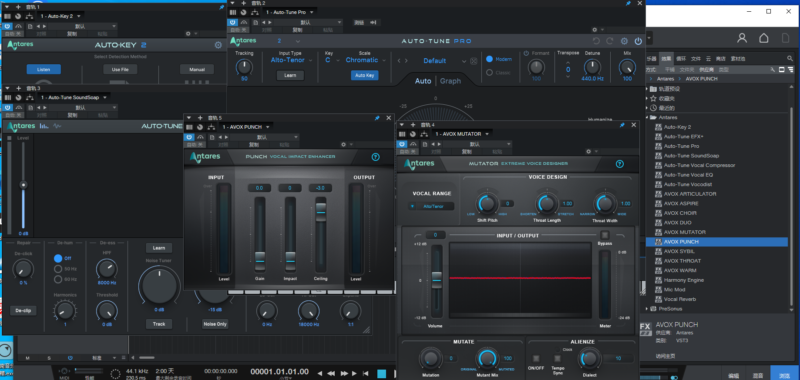Viewport: 800px width, 380px height.
Task: Add insert with plus in AVOX PUNCH window
Action: [200, 118]
